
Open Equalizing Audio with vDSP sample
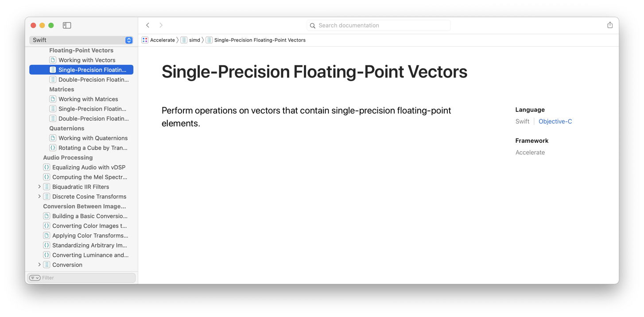pos(89,167)
